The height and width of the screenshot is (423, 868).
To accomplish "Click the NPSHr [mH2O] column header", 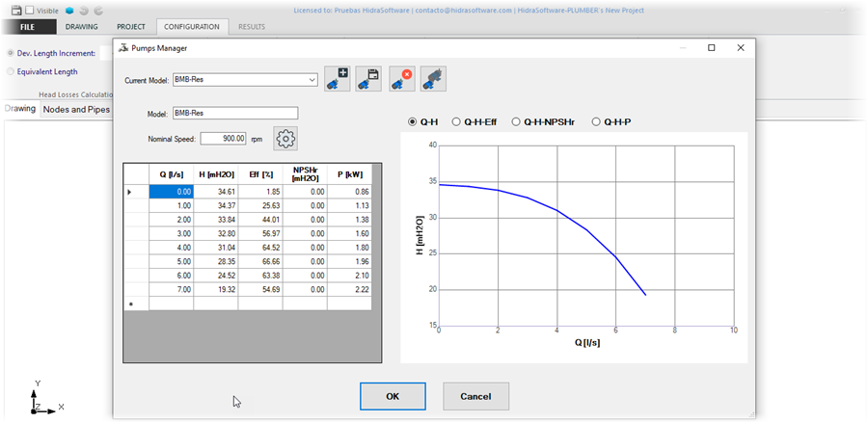I will tap(305, 174).
